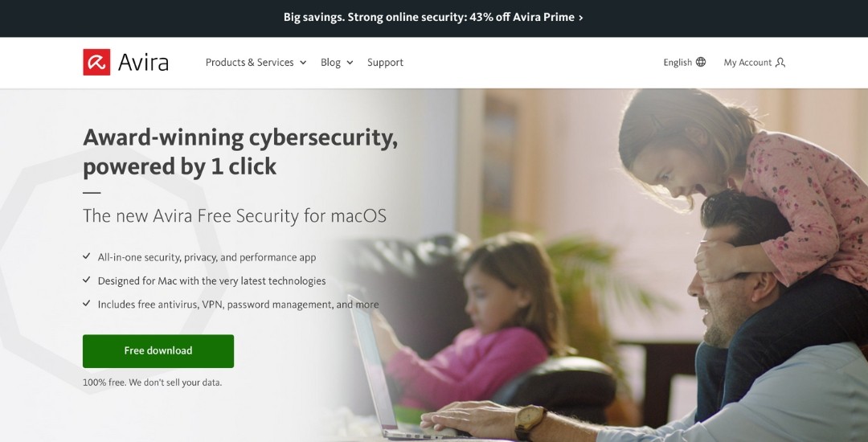868x442 pixels.
Task: Open the 43% off Avira Prime banner
Action: tap(433, 17)
